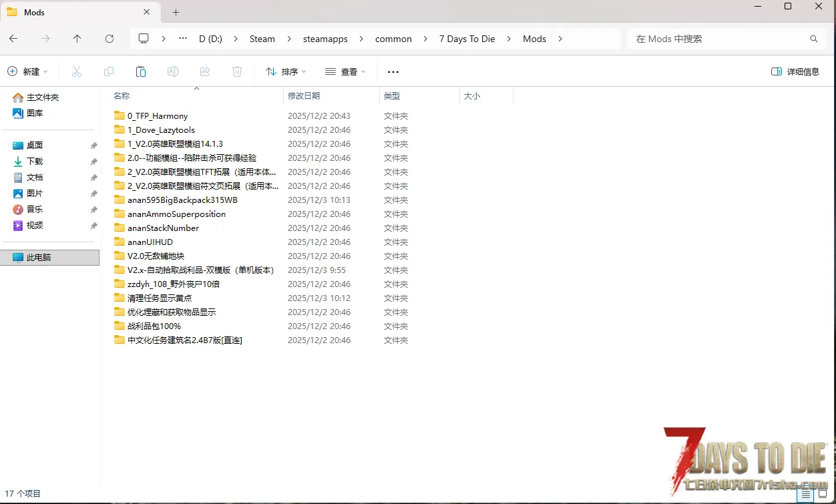The image size is (836, 504).
Task: Open the 查看 view dropdown
Action: pos(345,71)
